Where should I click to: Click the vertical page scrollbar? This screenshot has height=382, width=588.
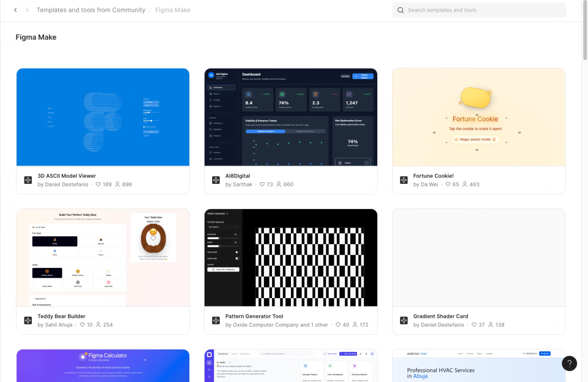[x=585, y=30]
